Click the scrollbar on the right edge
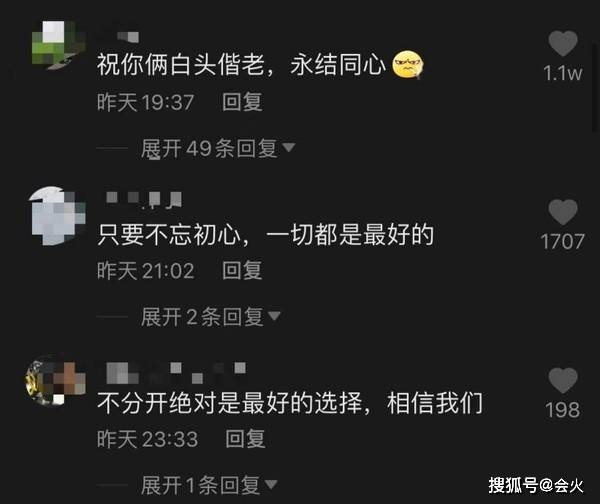The image size is (600, 504). click(x=596, y=86)
